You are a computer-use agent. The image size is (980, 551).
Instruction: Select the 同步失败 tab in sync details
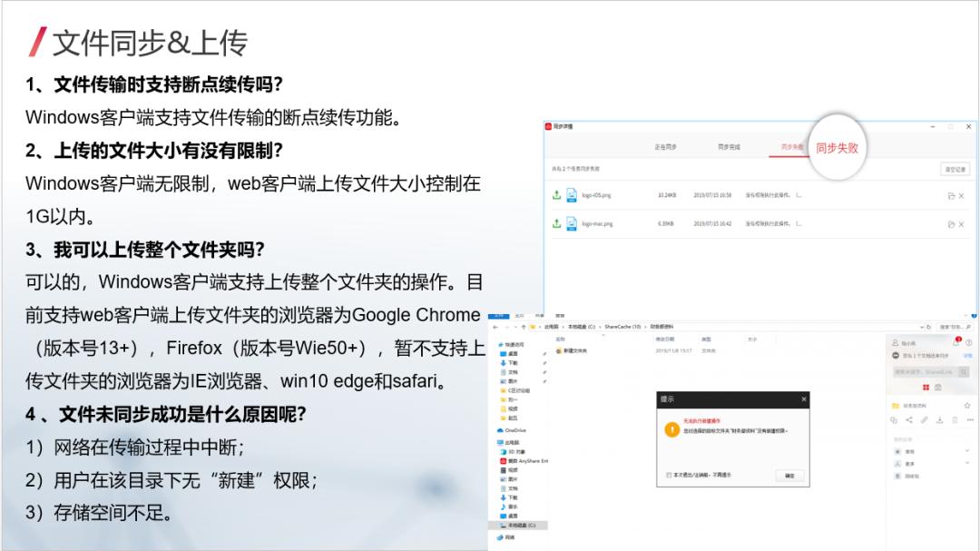pos(791,147)
